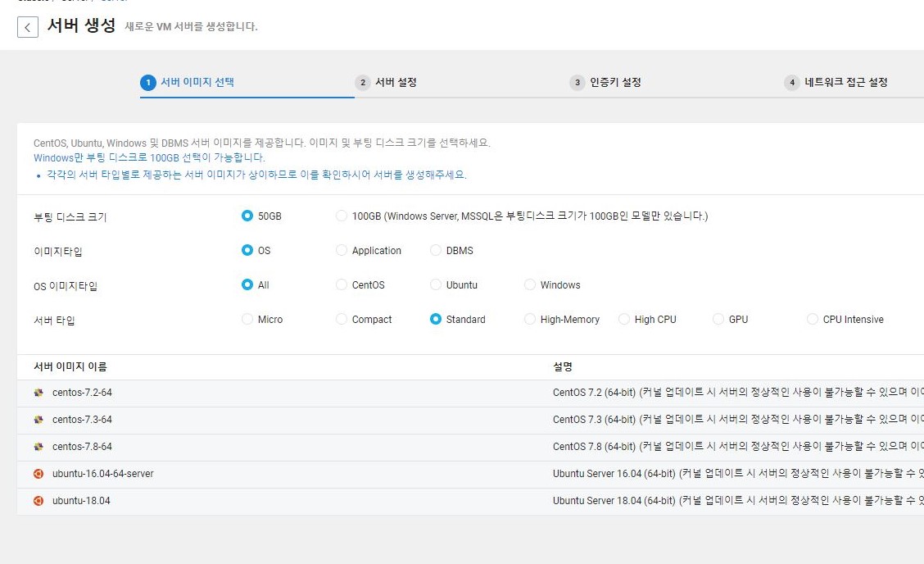Viewport: 924px width, 564px height.
Task: Click the CentOS icon next to centos-7.8-64
Action: [x=38, y=447]
